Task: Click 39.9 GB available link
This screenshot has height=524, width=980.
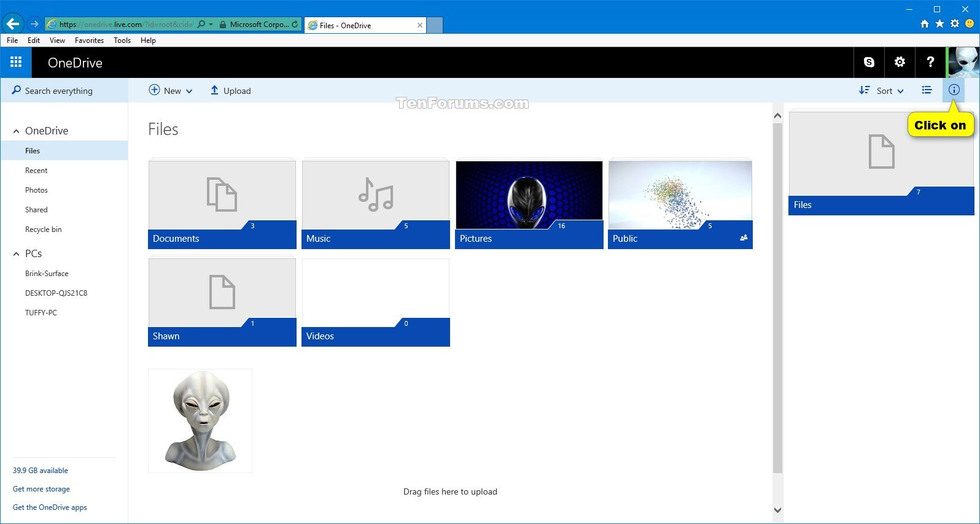Action: click(x=41, y=471)
